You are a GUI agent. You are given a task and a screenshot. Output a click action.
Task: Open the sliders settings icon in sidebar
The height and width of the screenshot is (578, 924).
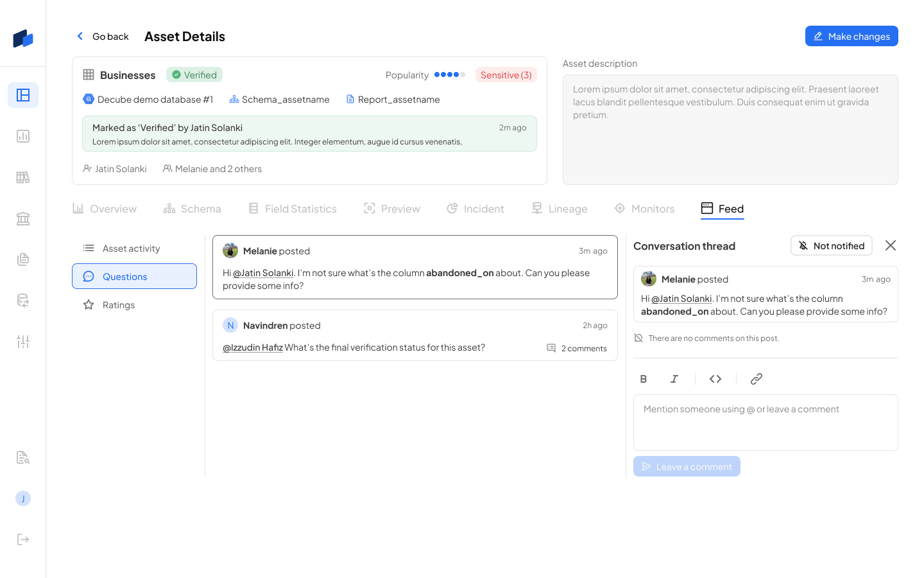[x=23, y=342]
